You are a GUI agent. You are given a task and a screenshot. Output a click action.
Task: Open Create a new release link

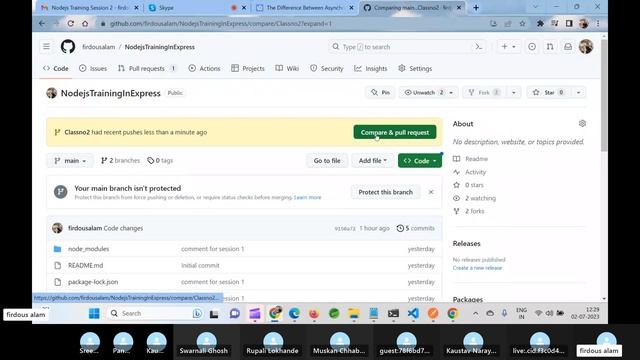[477, 268]
